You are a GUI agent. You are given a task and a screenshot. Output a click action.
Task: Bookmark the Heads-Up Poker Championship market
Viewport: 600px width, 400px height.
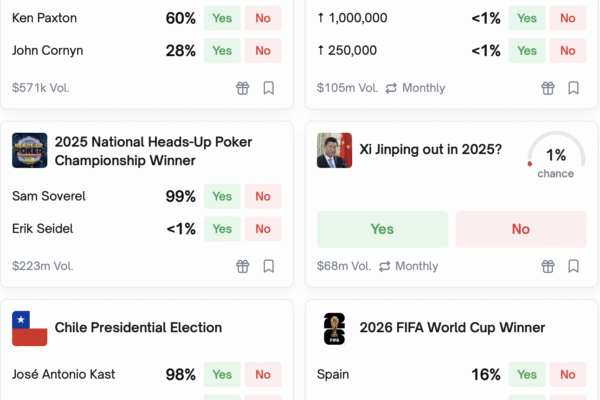click(x=269, y=266)
